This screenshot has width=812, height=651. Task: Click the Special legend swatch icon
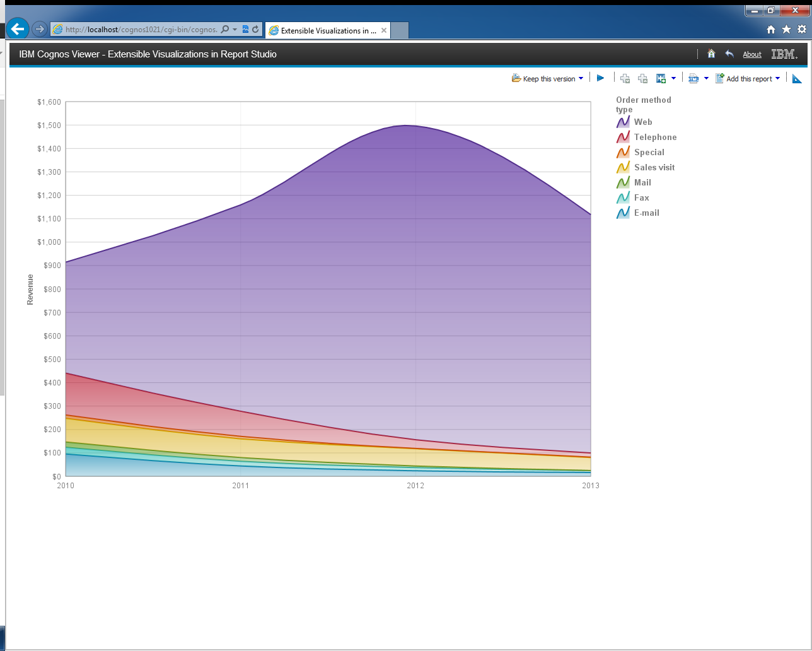point(623,152)
